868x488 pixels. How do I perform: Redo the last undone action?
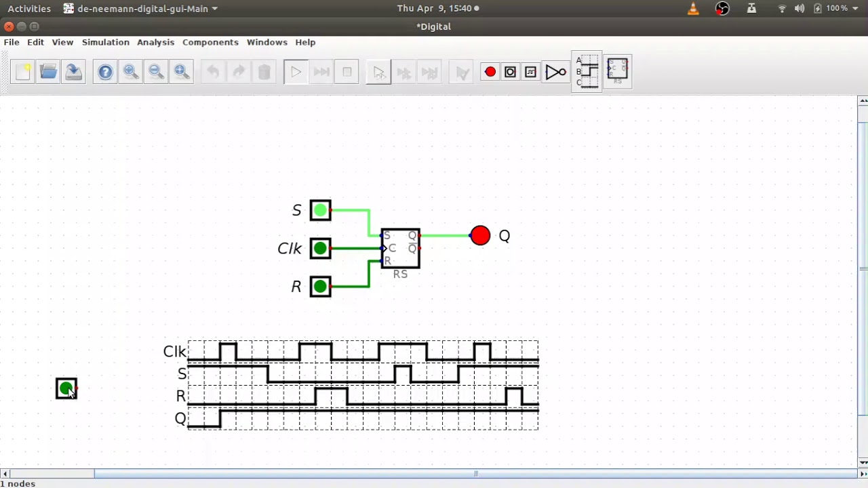click(239, 72)
